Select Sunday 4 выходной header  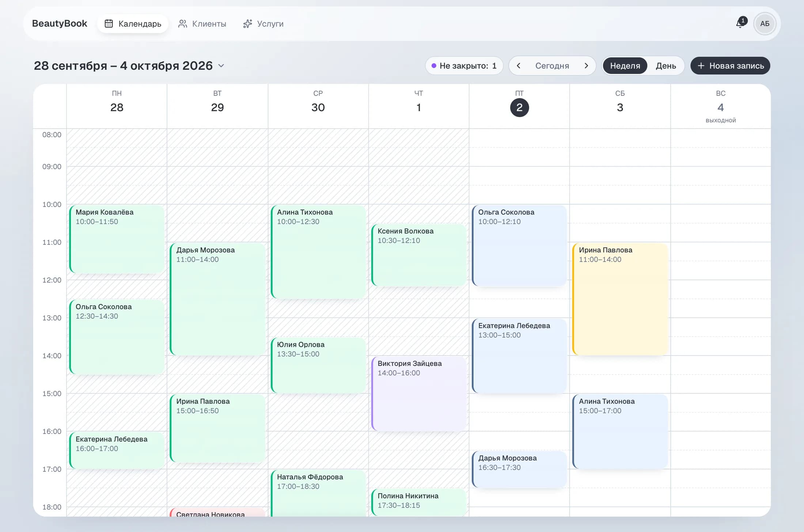tap(721, 106)
